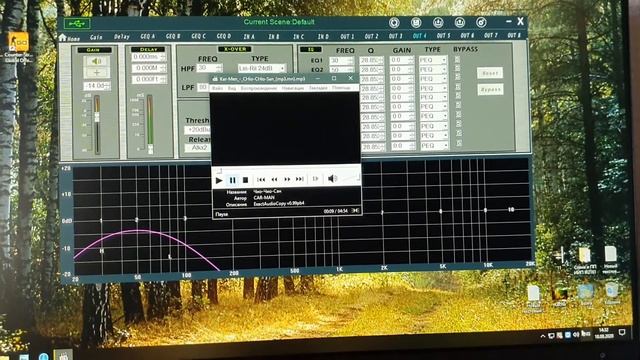640x360 pixels.
Task: Click the HPF frequency field showing 30
Action: pos(210,68)
